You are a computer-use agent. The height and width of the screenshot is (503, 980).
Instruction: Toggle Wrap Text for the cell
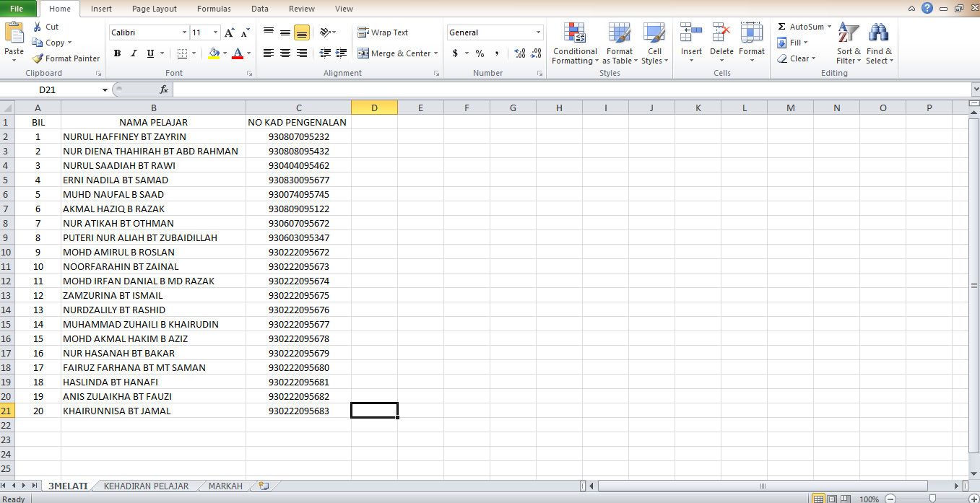pyautogui.click(x=383, y=32)
